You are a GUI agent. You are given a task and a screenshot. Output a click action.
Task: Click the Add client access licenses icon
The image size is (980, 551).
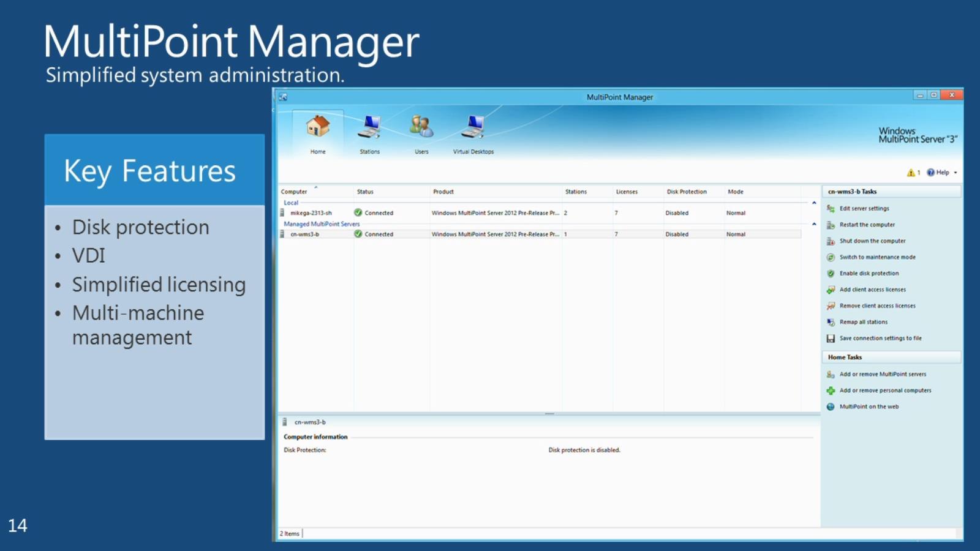coord(831,290)
